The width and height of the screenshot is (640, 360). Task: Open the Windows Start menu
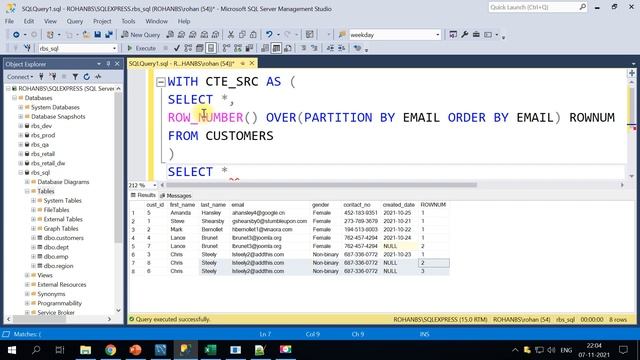pos(11,350)
